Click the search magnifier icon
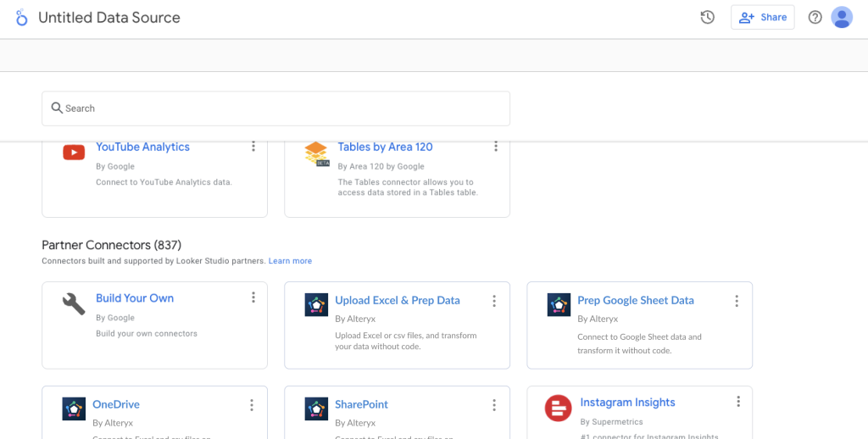 (57, 108)
